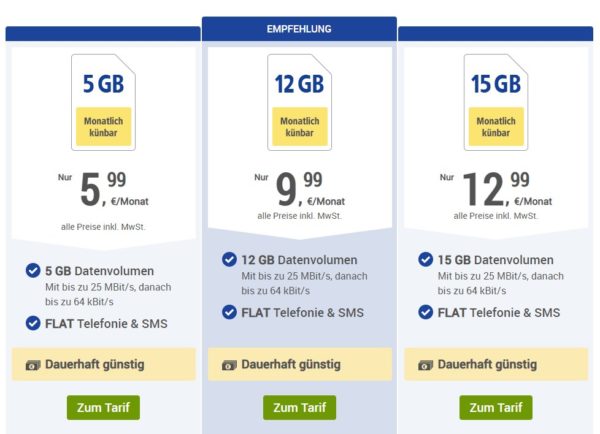Open the 5 GB plan via Zum Tarif
Image resolution: width=600 pixels, height=434 pixels.
tap(103, 407)
